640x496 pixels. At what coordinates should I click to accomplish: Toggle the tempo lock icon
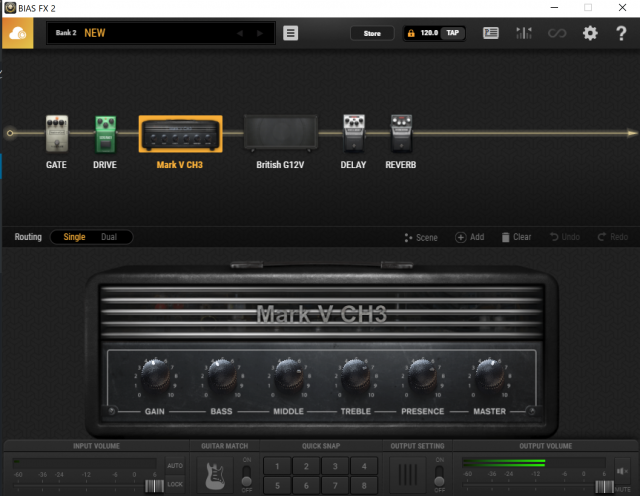(411, 33)
